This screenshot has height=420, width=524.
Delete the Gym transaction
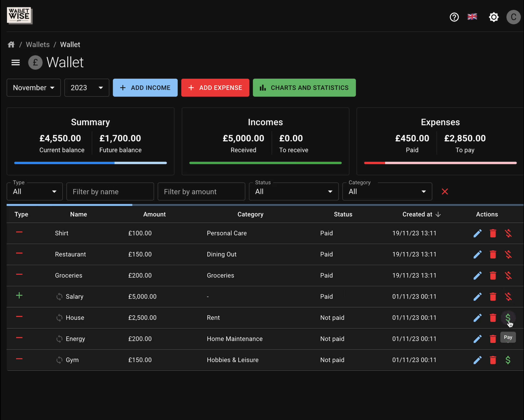493,360
